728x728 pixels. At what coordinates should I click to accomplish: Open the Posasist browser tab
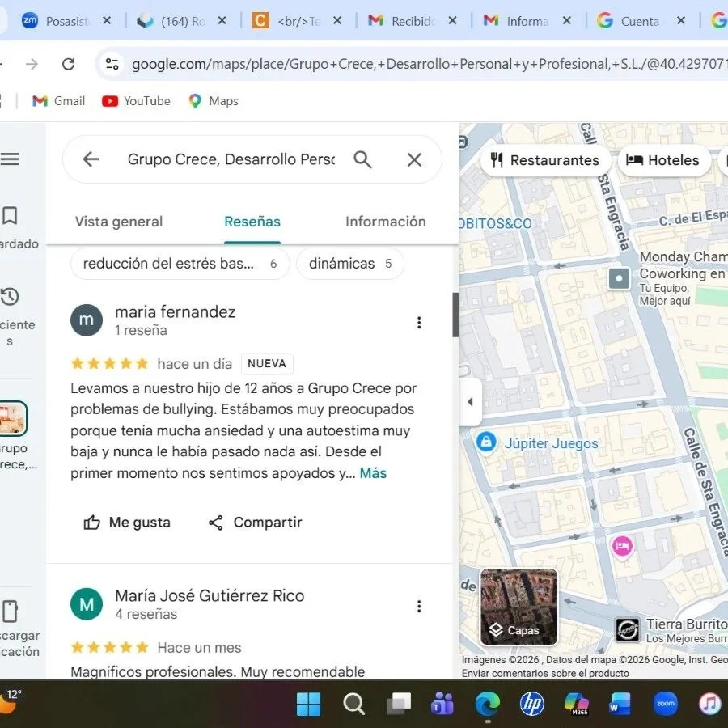[x=67, y=21]
